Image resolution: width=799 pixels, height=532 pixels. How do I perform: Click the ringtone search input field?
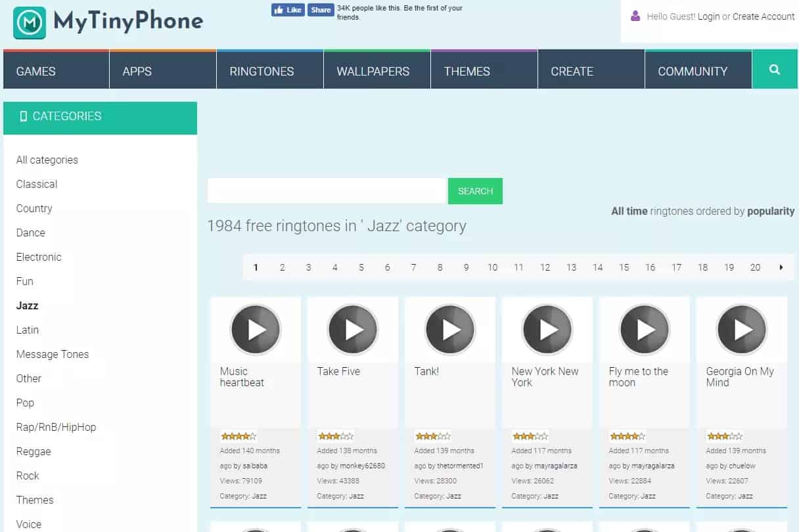click(326, 191)
